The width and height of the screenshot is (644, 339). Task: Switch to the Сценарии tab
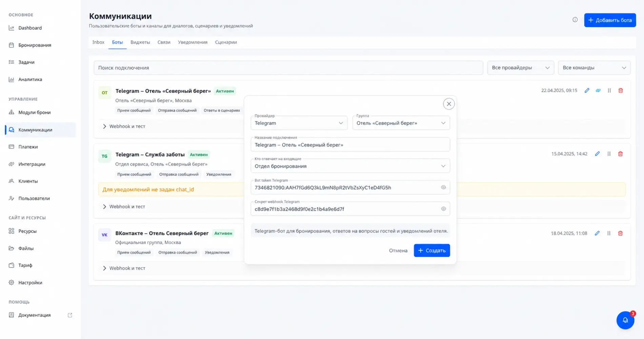pyautogui.click(x=226, y=42)
